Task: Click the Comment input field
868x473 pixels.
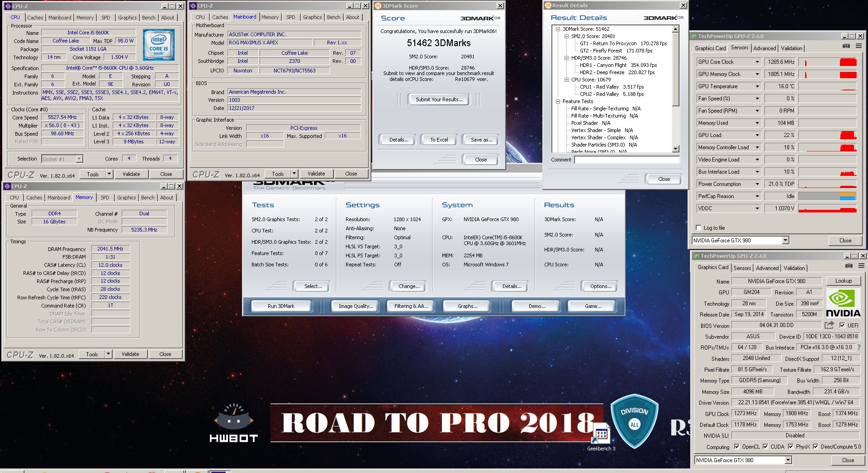Action: 627,160
